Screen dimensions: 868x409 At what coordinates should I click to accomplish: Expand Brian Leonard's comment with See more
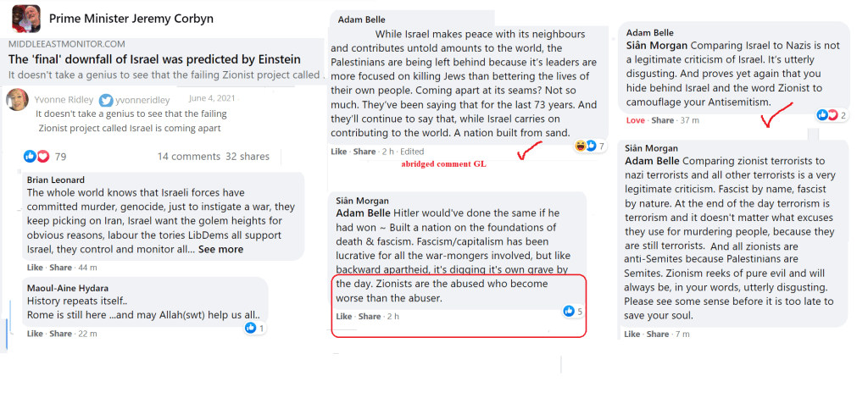pyautogui.click(x=220, y=250)
